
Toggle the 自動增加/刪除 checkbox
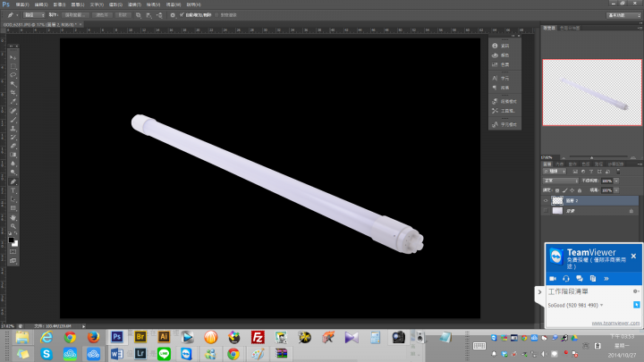click(182, 15)
